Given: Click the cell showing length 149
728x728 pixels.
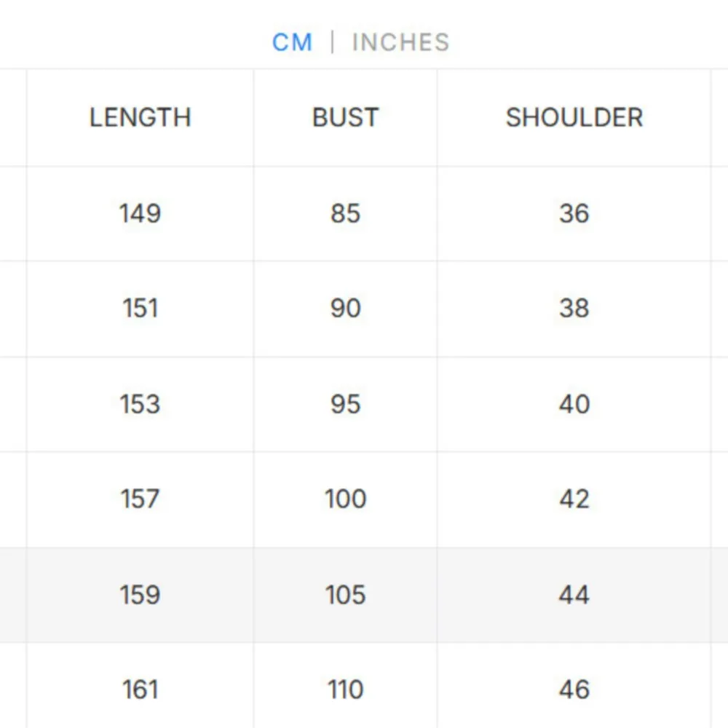Looking at the screenshot, I should [x=138, y=213].
